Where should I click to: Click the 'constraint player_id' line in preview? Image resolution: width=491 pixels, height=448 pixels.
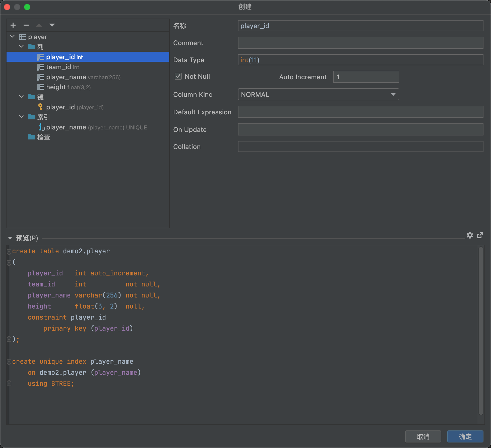67,317
